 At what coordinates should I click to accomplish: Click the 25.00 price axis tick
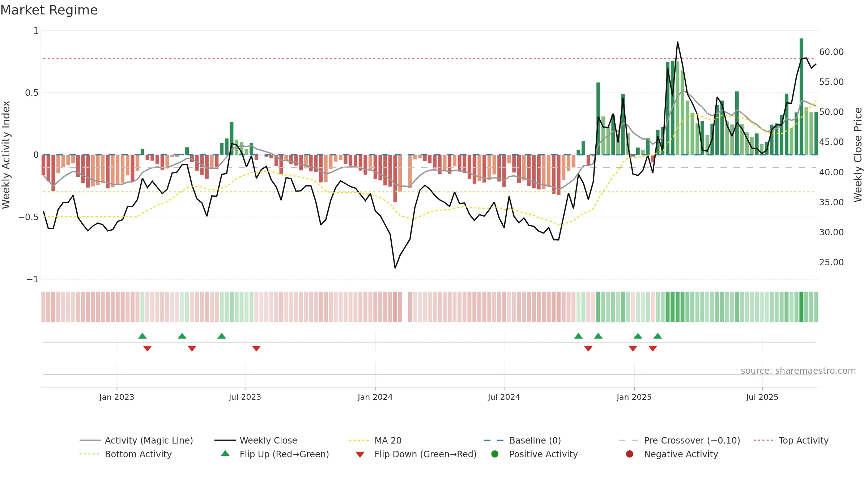(831, 262)
